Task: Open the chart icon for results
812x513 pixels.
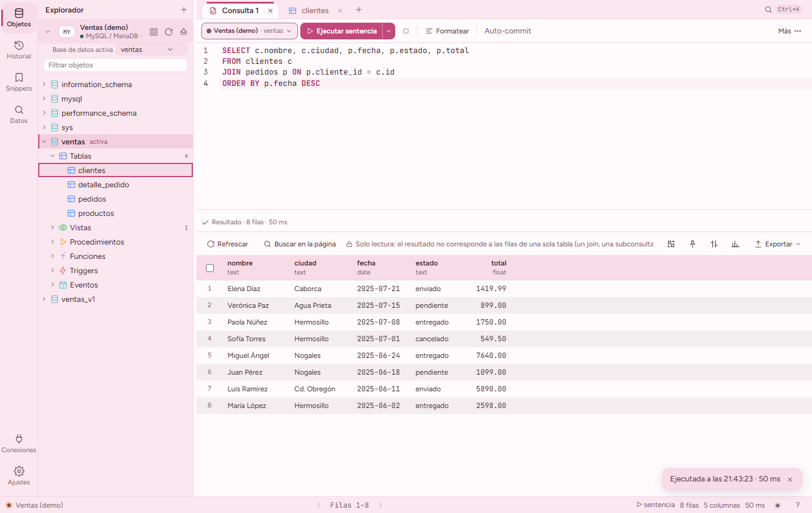Action: [x=736, y=244]
